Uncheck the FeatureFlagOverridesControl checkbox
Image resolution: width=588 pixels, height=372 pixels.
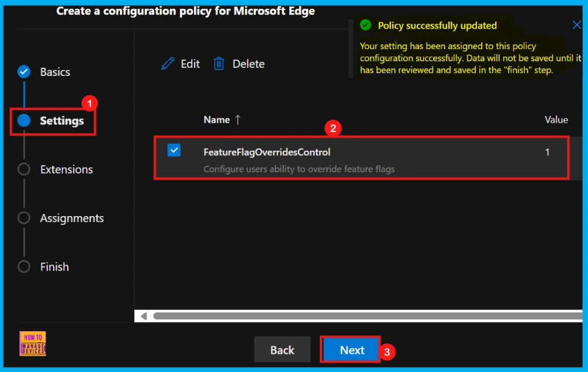[174, 150]
